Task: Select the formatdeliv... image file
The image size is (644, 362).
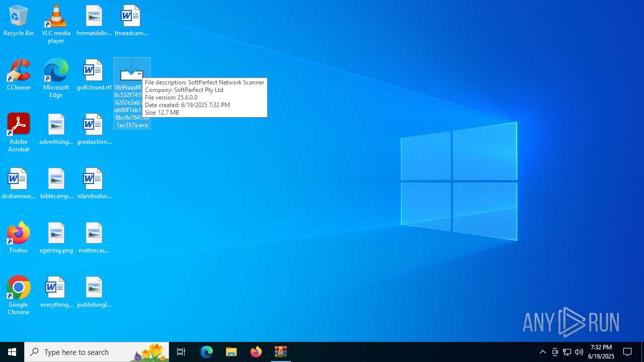Action: point(94,21)
